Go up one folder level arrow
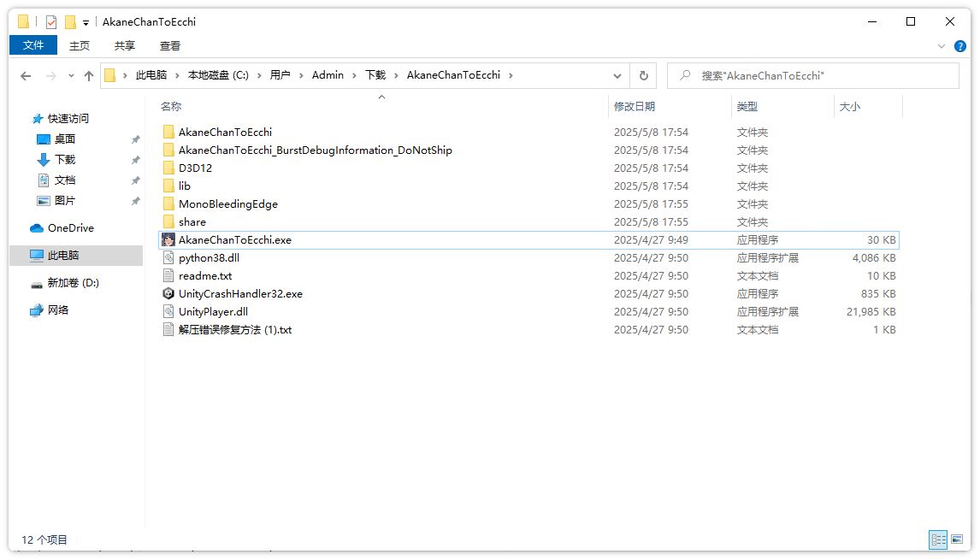 pos(89,75)
